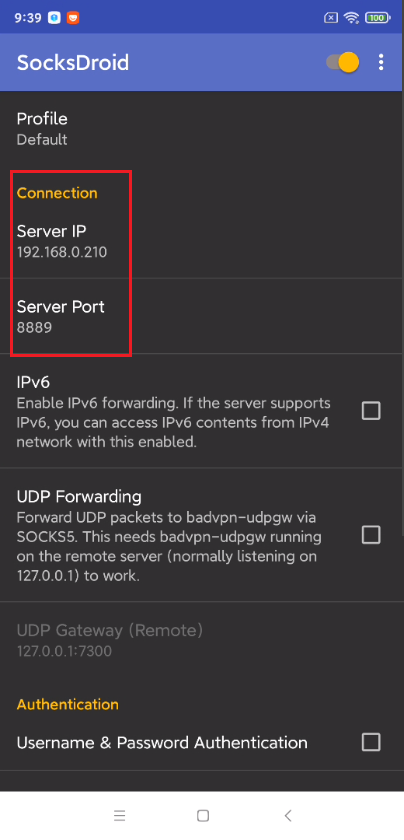Open the three-dot overflow menu
Image resolution: width=404 pixels, height=840 pixels.
[x=381, y=62]
